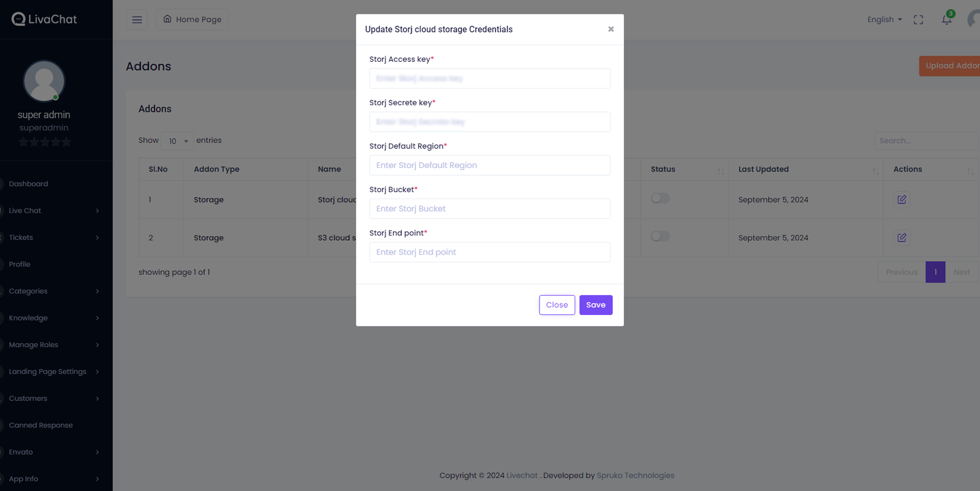Click the fullscreen toggle icon
Image resolution: width=980 pixels, height=491 pixels.
click(x=918, y=20)
